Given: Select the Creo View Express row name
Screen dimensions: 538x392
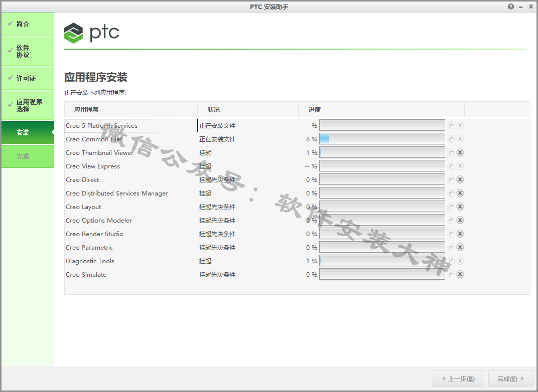Looking at the screenshot, I should point(93,166).
